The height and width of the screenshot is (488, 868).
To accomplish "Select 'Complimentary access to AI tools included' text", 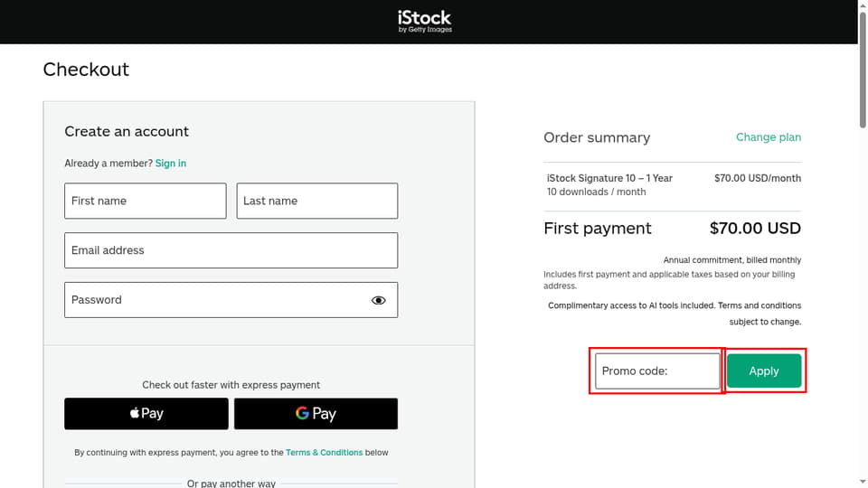I will [632, 305].
